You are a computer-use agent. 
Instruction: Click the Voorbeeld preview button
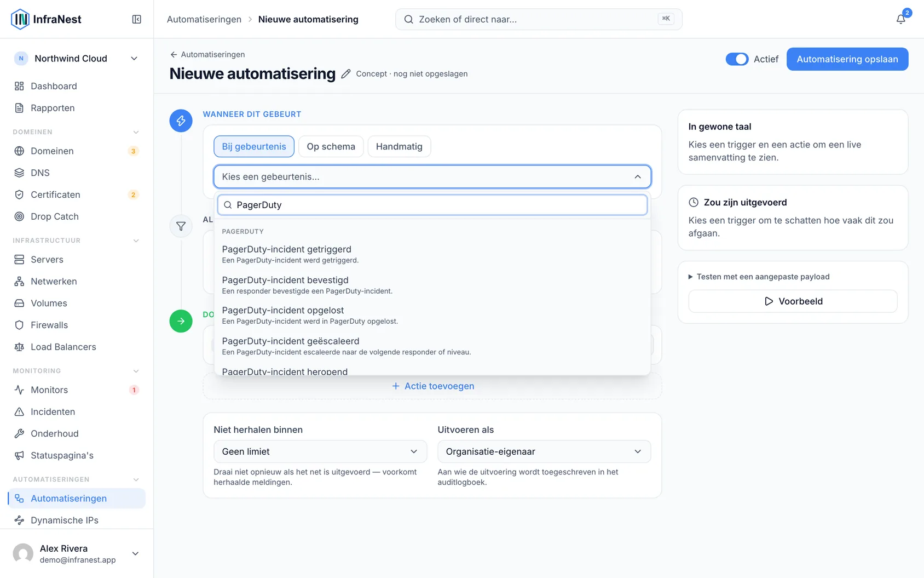pos(793,301)
